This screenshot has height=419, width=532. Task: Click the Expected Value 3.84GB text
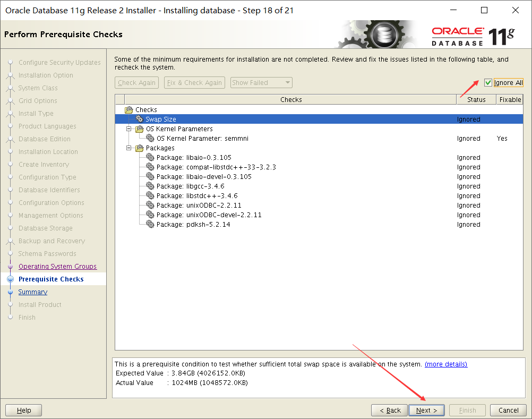tap(181, 373)
